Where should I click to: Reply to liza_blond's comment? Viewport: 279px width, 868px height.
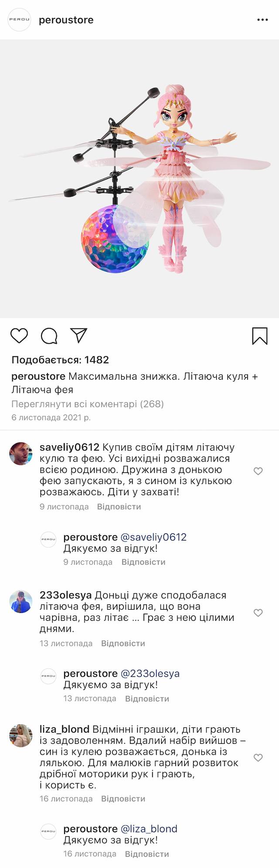(123, 799)
